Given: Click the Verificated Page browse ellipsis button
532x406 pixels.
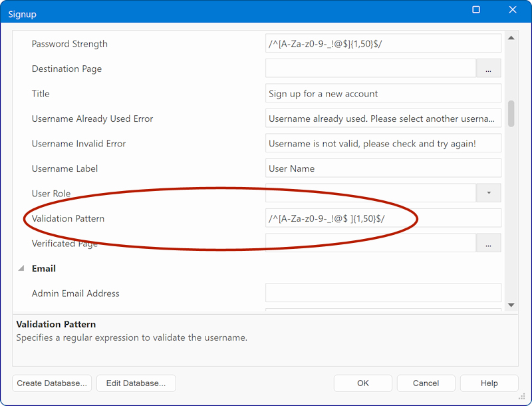Looking at the screenshot, I should [488, 244].
